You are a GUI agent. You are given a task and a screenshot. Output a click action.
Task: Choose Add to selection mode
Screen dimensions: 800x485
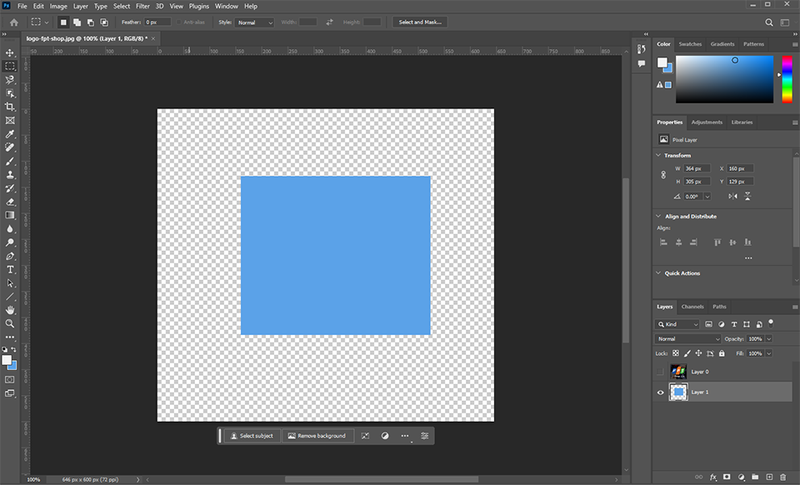pos(77,22)
